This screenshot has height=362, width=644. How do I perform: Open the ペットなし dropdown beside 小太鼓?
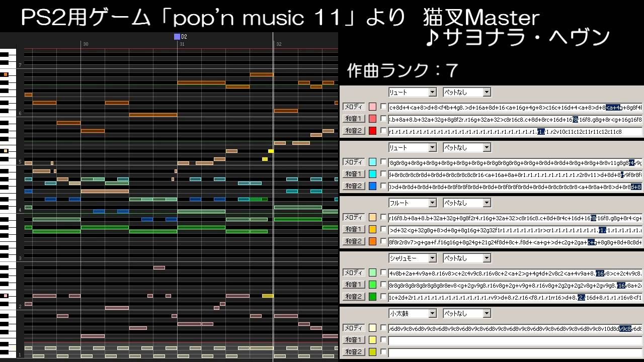click(x=466, y=314)
